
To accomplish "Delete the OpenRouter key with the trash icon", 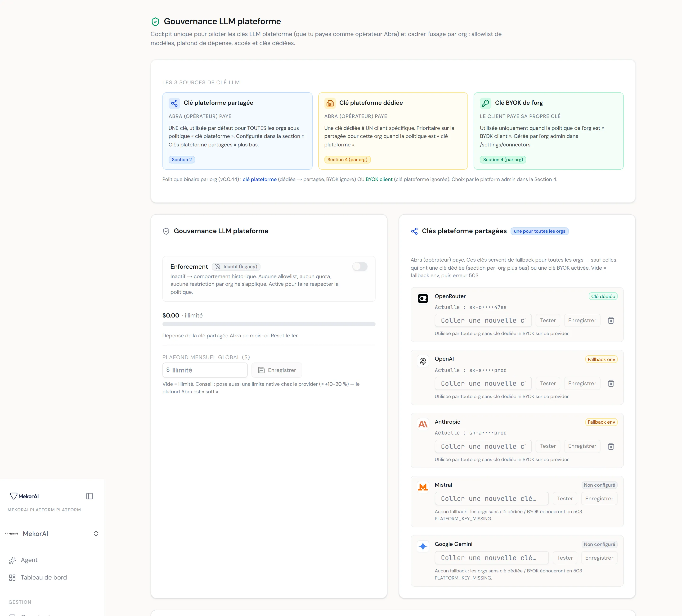I will click(x=611, y=321).
